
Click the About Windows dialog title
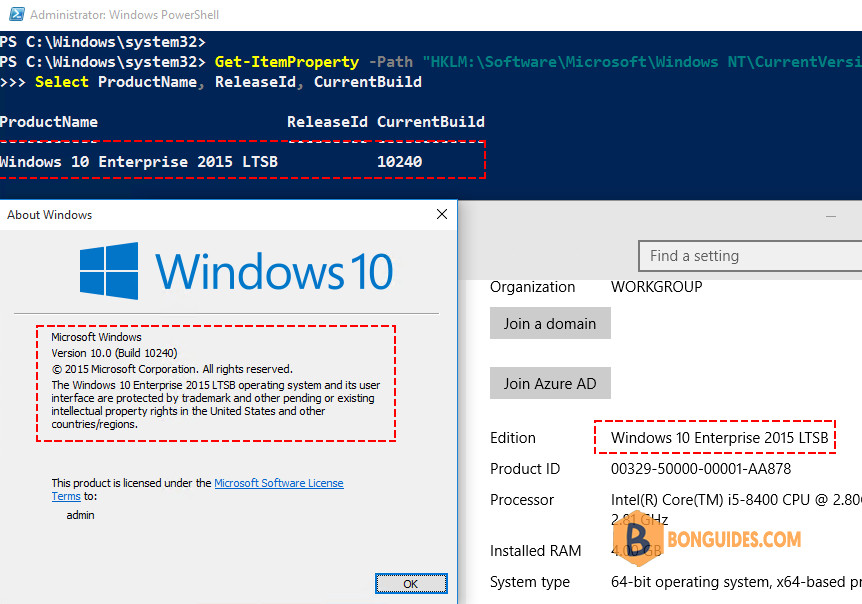pos(49,215)
